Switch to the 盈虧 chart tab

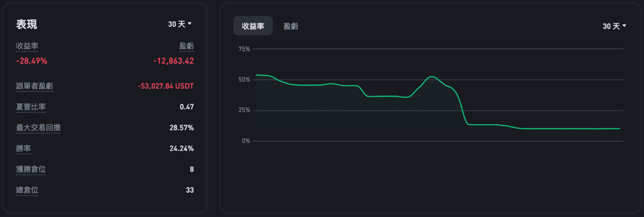[x=291, y=26]
